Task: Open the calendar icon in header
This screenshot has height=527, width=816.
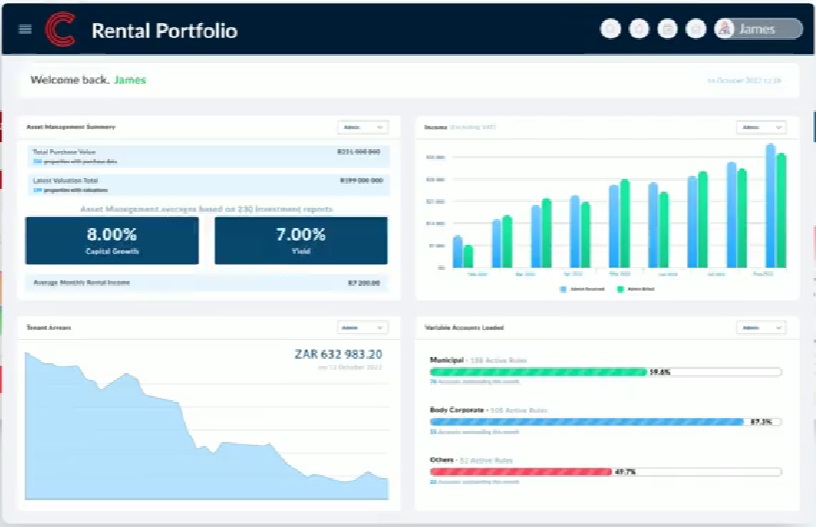Action: click(x=668, y=30)
